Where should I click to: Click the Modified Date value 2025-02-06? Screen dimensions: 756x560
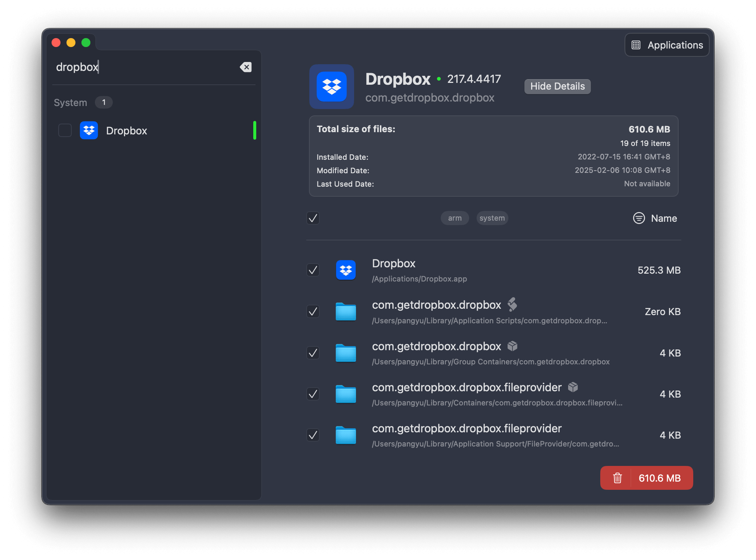pos(622,170)
